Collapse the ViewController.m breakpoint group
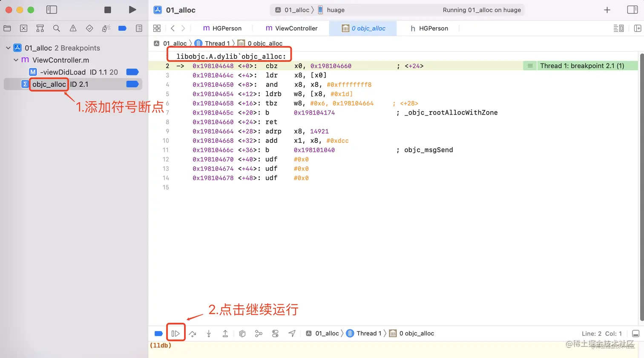This screenshot has width=644, height=358. pyautogui.click(x=16, y=60)
